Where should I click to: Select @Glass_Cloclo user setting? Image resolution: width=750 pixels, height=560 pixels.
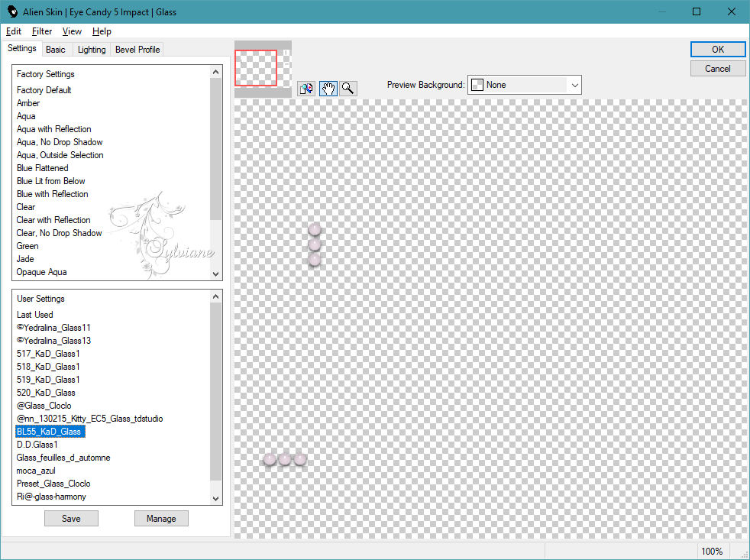[x=44, y=406]
